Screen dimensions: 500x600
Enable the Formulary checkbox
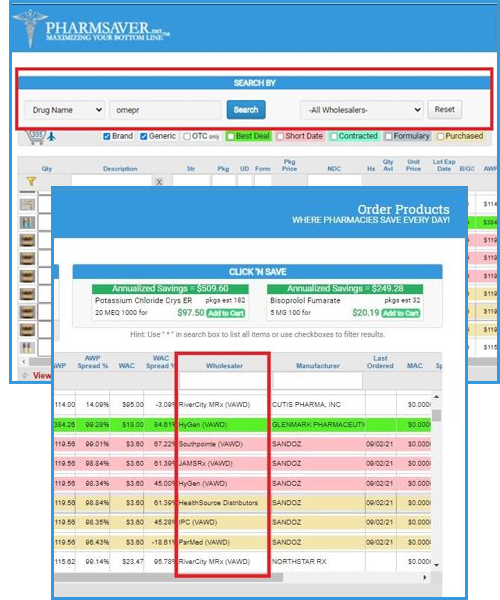[x=388, y=137]
